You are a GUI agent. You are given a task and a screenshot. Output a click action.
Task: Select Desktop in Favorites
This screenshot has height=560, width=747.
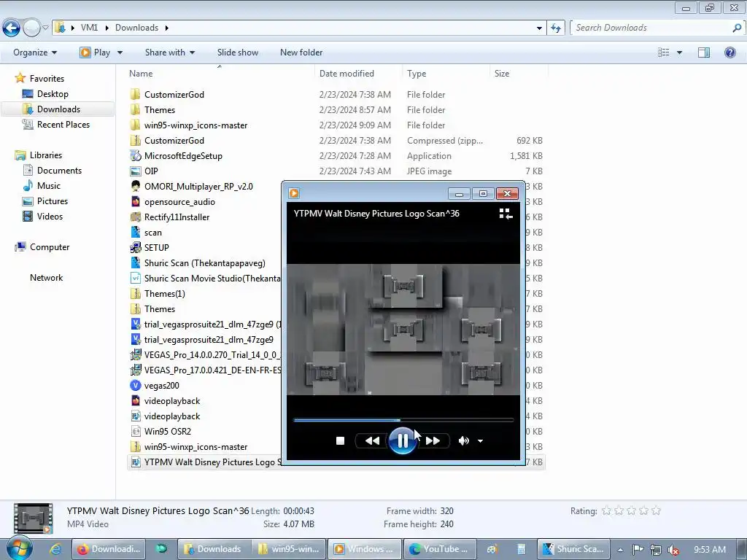pyautogui.click(x=53, y=94)
